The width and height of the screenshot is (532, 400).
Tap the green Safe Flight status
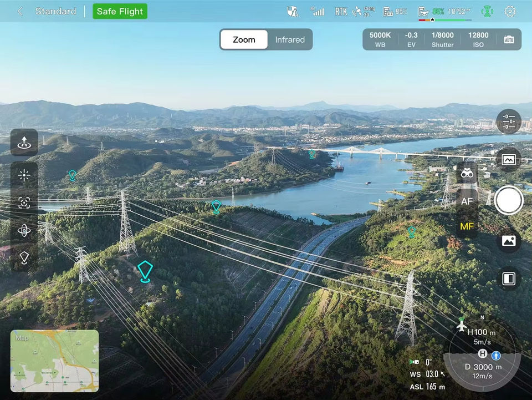120,11
